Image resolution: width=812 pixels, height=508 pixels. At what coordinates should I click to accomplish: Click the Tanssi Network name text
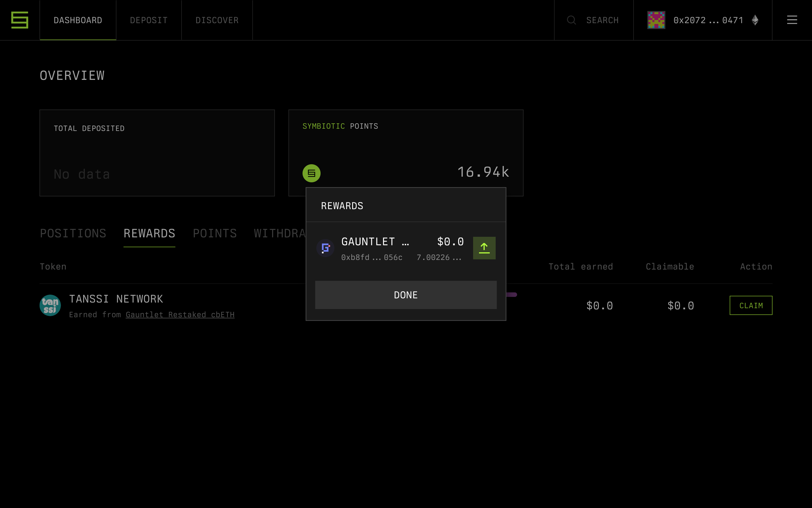click(116, 299)
